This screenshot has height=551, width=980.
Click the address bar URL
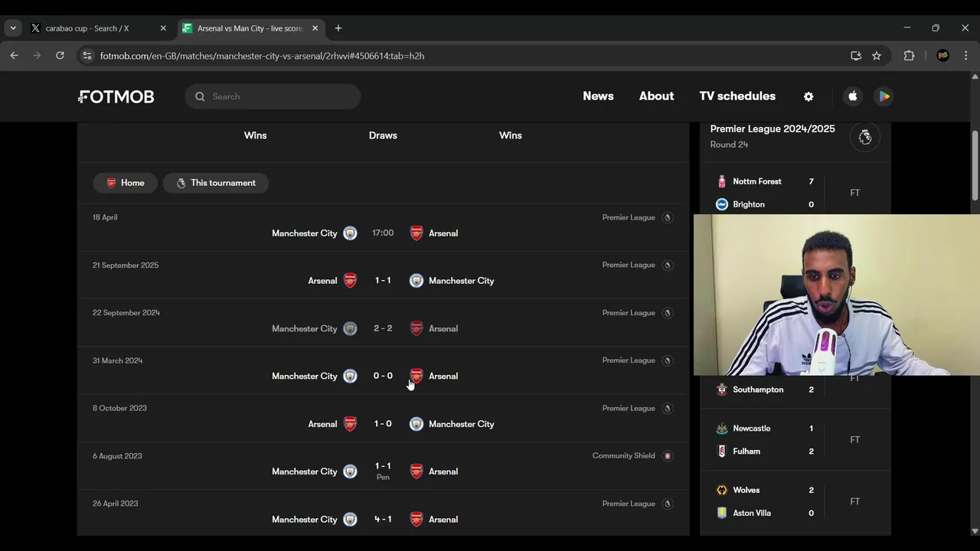point(262,56)
